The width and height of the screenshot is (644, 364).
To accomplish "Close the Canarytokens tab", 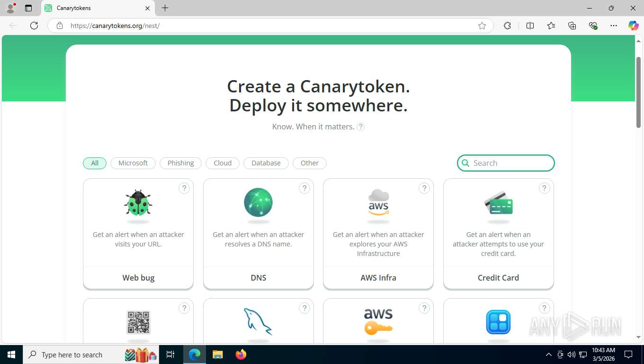I will coord(147,8).
